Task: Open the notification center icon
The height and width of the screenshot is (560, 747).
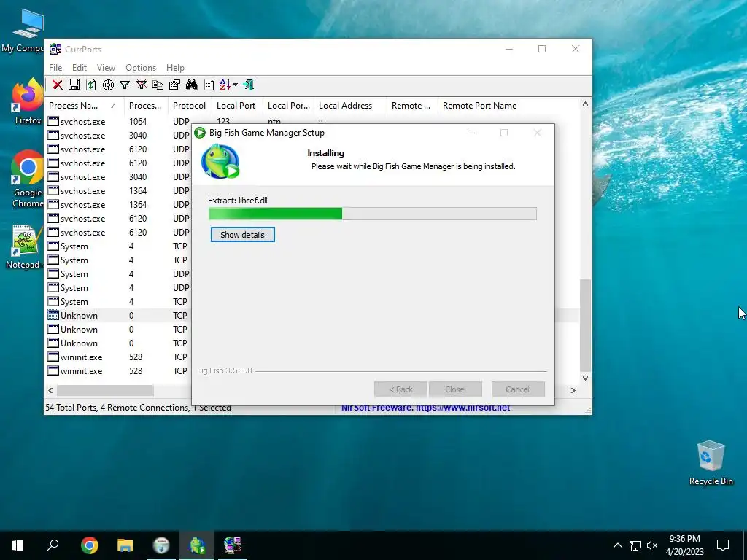Action: [723, 545]
